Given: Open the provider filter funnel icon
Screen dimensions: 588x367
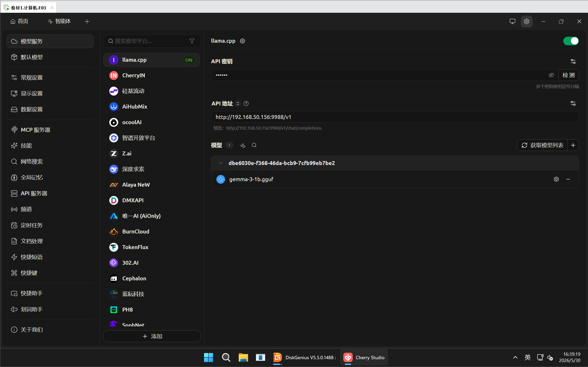Looking at the screenshot, I should 192,41.
